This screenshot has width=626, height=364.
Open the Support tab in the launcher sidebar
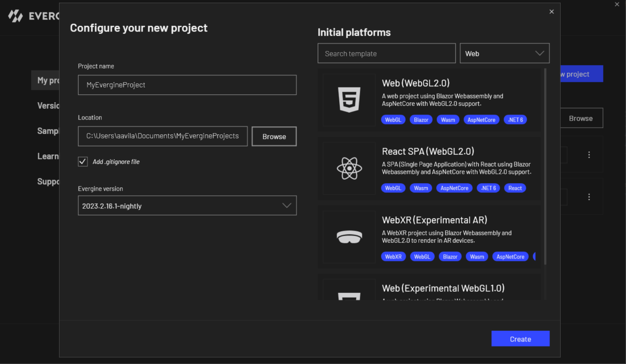tap(48, 182)
